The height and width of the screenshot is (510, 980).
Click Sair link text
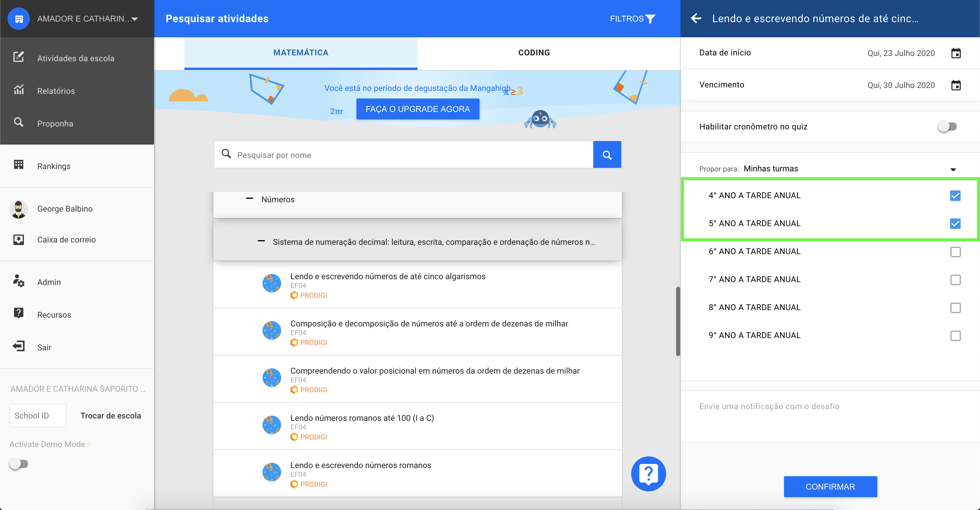click(44, 347)
